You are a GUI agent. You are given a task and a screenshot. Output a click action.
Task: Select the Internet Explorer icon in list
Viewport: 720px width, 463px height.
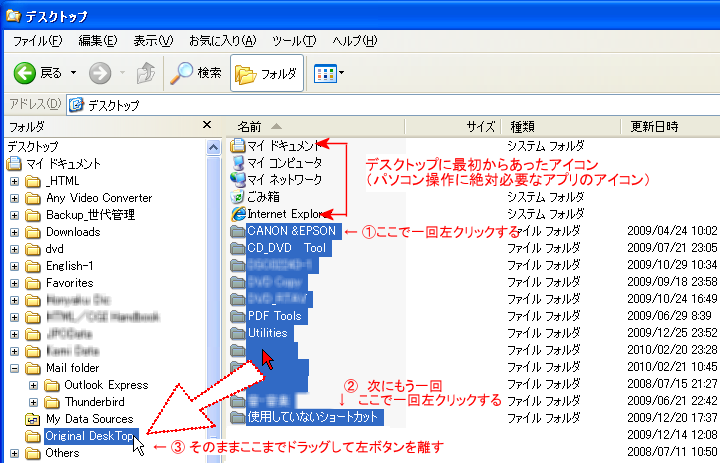238,213
